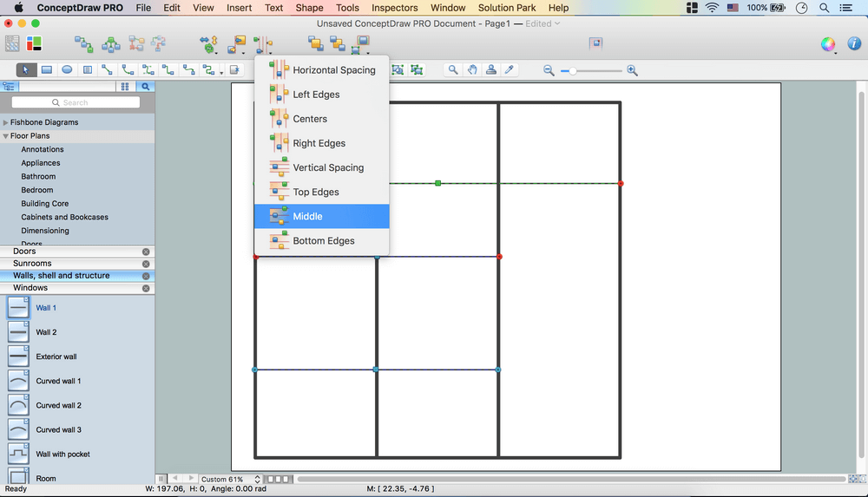Select the Hand pan tool
This screenshot has height=497, width=868.
pos(472,69)
